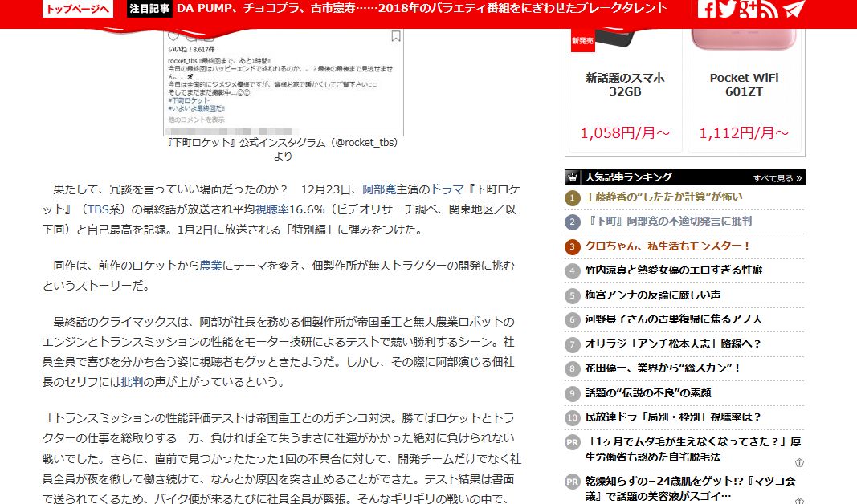Click the 注目記事 black label

coord(149,9)
